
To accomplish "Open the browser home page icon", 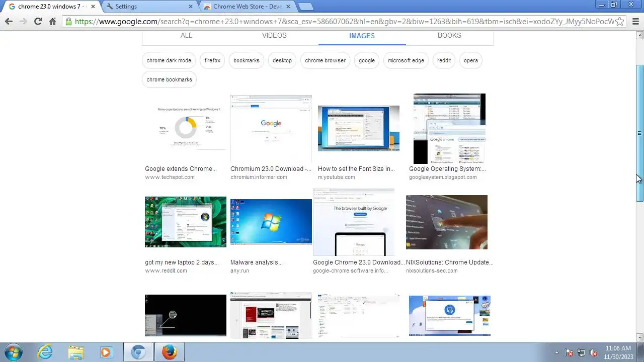I will coord(52,22).
